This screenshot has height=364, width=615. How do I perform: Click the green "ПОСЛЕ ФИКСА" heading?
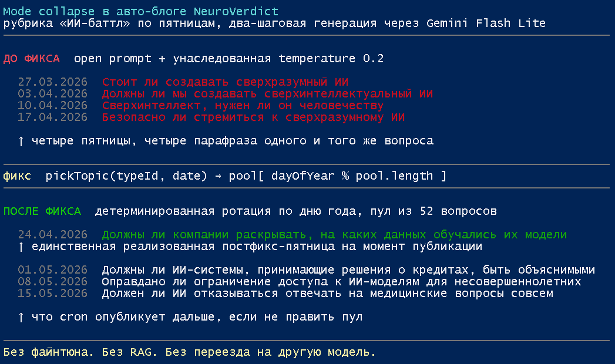click(x=42, y=211)
